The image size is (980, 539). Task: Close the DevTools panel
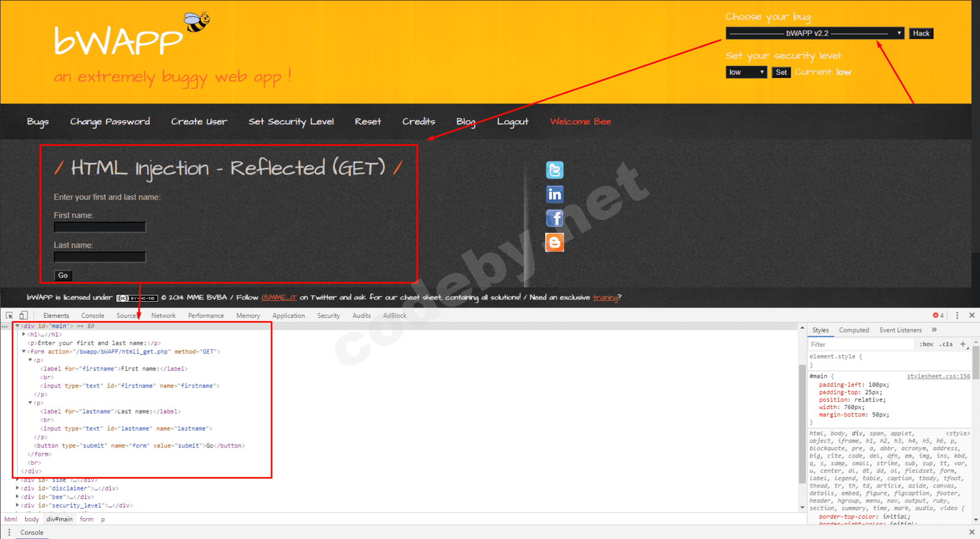[x=972, y=315]
